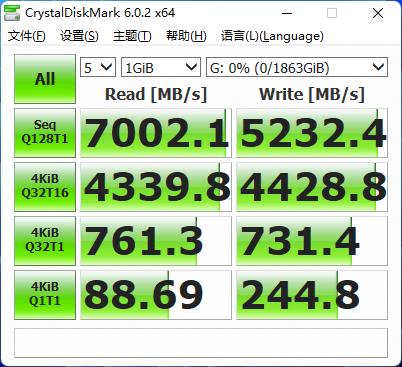The width and height of the screenshot is (402, 367).
Task: Start the 4KiB Q32T1 test
Action: [45, 241]
